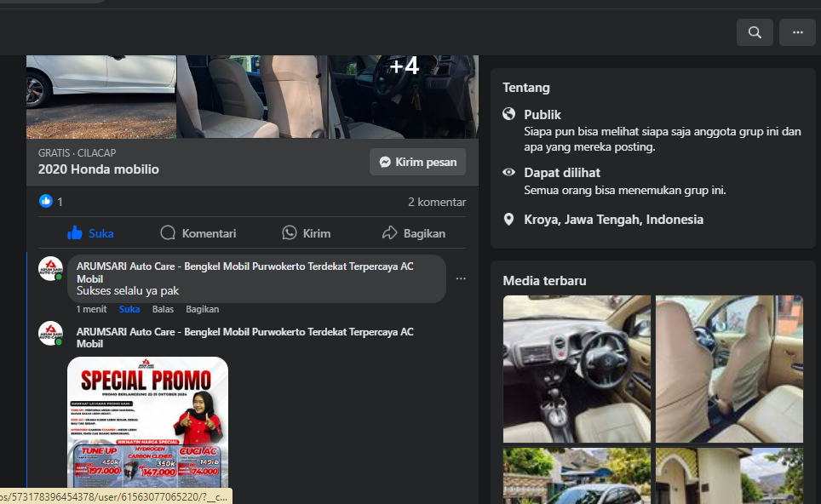Open the white car roof media thumbnail
The image size is (821, 504).
(577, 476)
